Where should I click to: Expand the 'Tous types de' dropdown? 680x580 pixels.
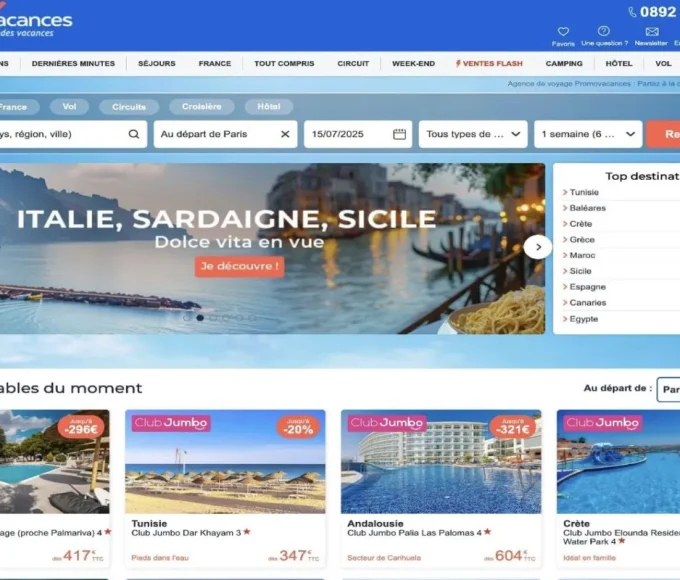[x=473, y=134]
